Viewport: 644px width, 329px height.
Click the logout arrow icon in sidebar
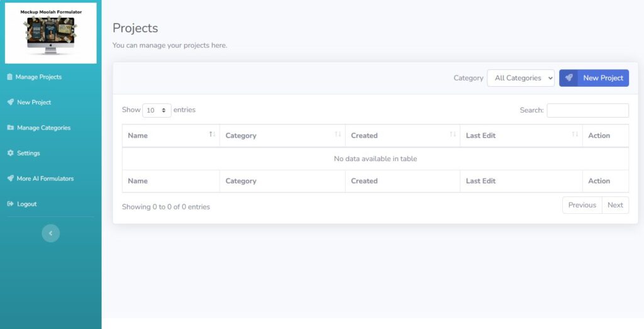coord(11,204)
